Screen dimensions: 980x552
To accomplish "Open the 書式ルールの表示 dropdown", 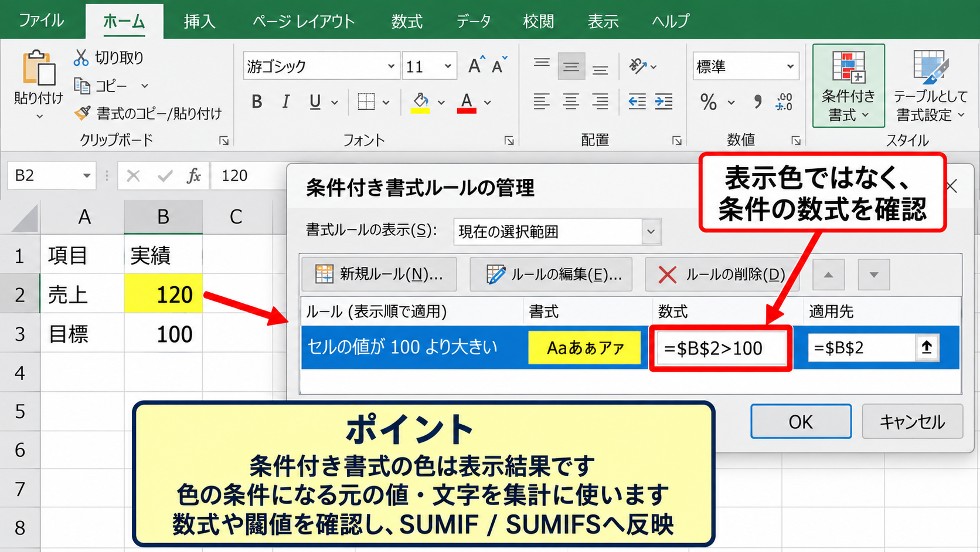I will click(x=651, y=231).
